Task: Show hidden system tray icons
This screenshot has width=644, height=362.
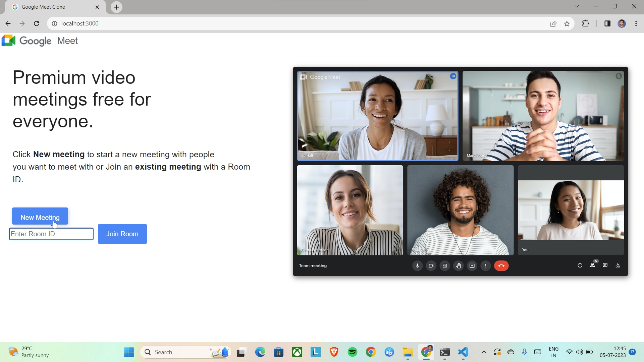Action: [484, 352]
